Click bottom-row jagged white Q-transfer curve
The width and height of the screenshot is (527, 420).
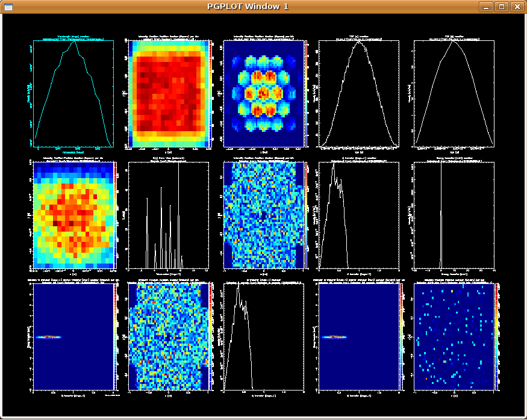pos(263,337)
